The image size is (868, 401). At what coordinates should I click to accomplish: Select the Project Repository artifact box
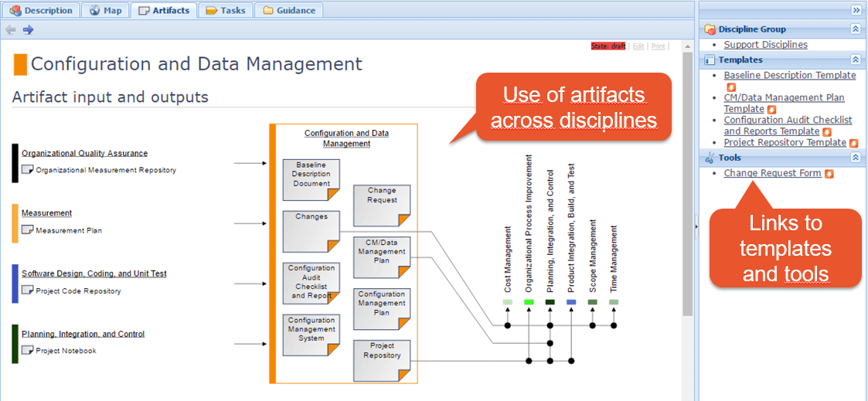pyautogui.click(x=382, y=361)
